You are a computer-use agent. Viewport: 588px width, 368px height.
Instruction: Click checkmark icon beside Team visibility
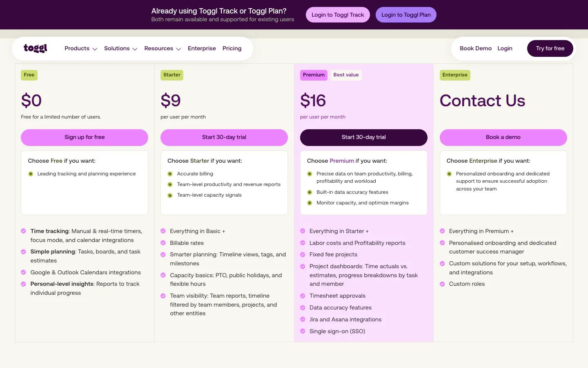pos(163,296)
